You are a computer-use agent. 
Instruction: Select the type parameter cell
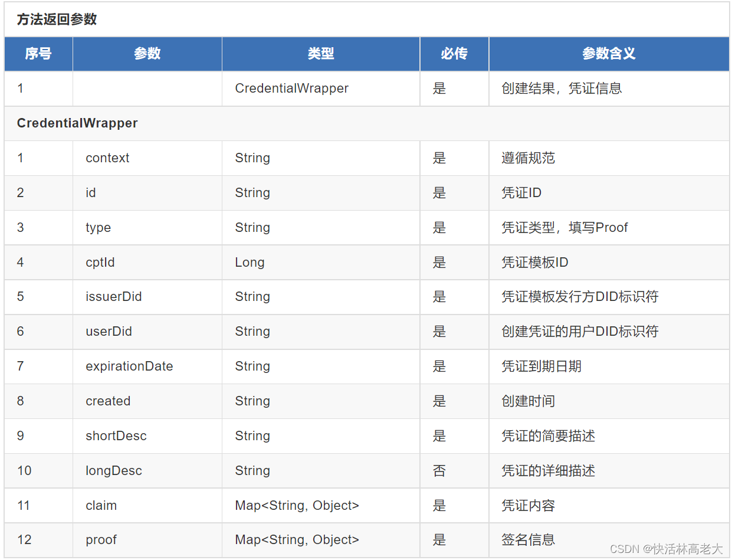tap(97, 227)
